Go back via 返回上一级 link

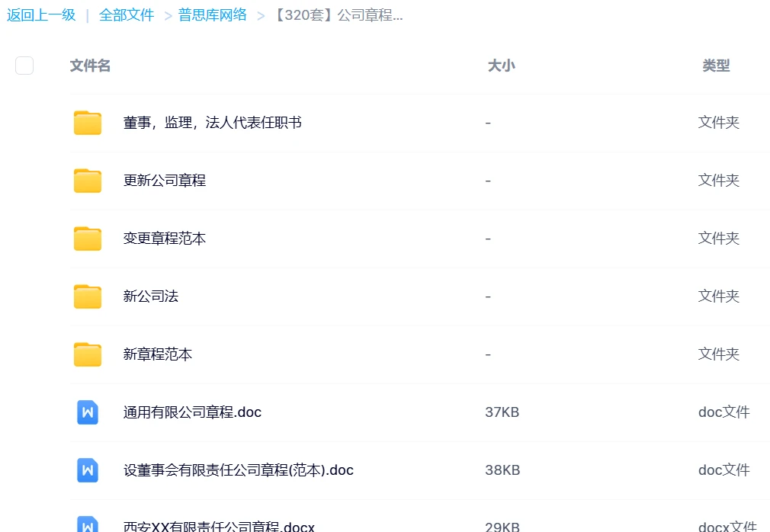click(x=41, y=15)
